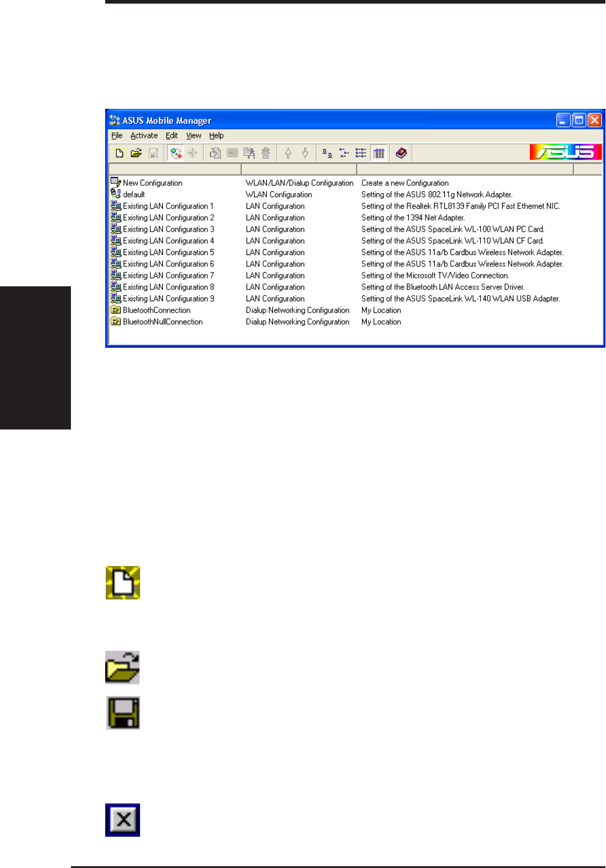Click the large close X icon below

pos(123,820)
